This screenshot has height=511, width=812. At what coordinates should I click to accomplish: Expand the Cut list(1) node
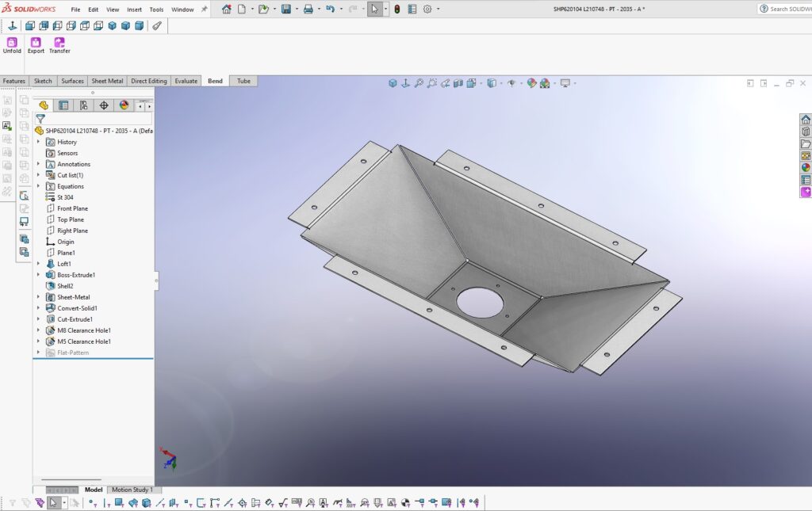coord(38,175)
